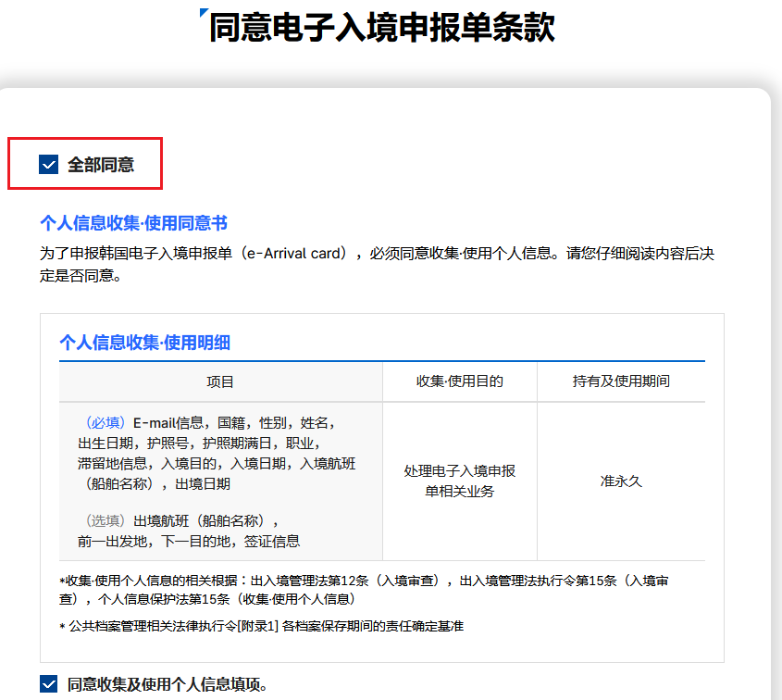Click the 个人信息收集·使用同意书 heading
This screenshot has width=782, height=700.
[x=133, y=222]
